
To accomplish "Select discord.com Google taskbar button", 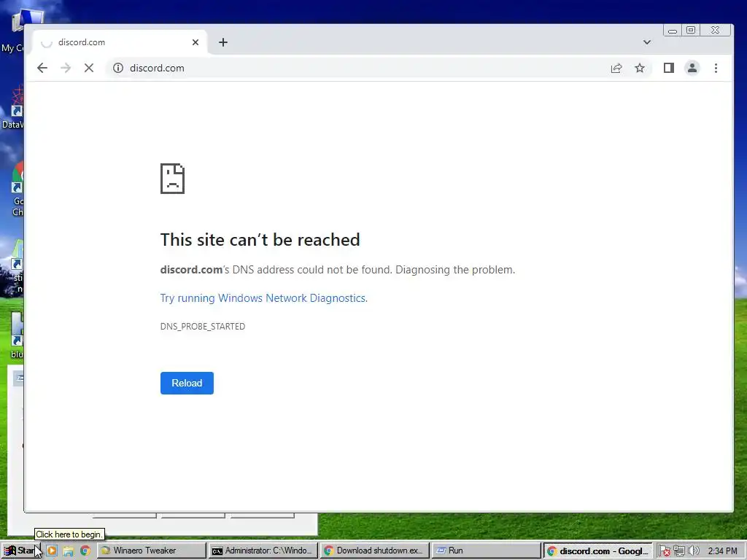I will (598, 551).
